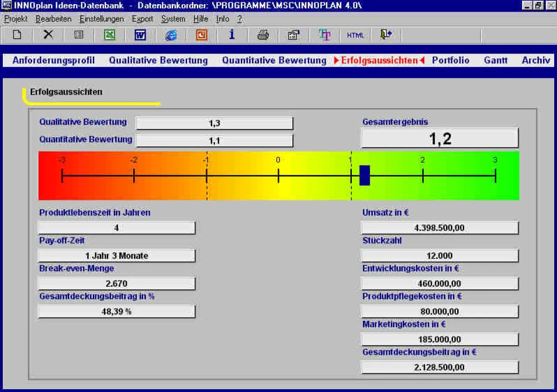This screenshot has height=392, width=557.
Task: Select the PowerPoint export icon
Action: (x=201, y=34)
